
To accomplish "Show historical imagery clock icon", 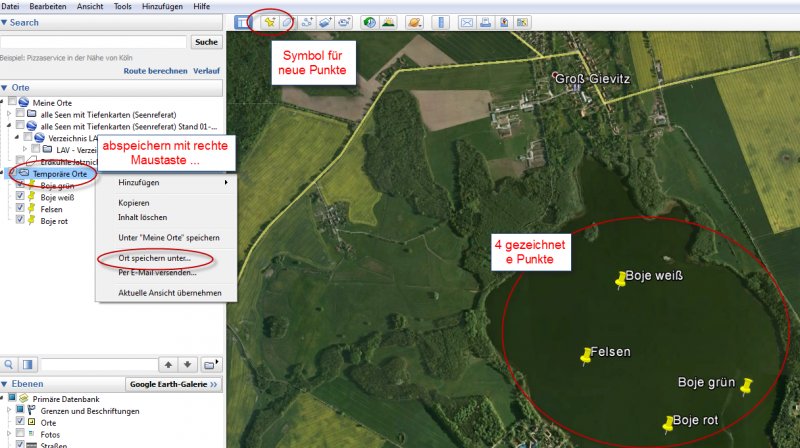I will click(369, 22).
